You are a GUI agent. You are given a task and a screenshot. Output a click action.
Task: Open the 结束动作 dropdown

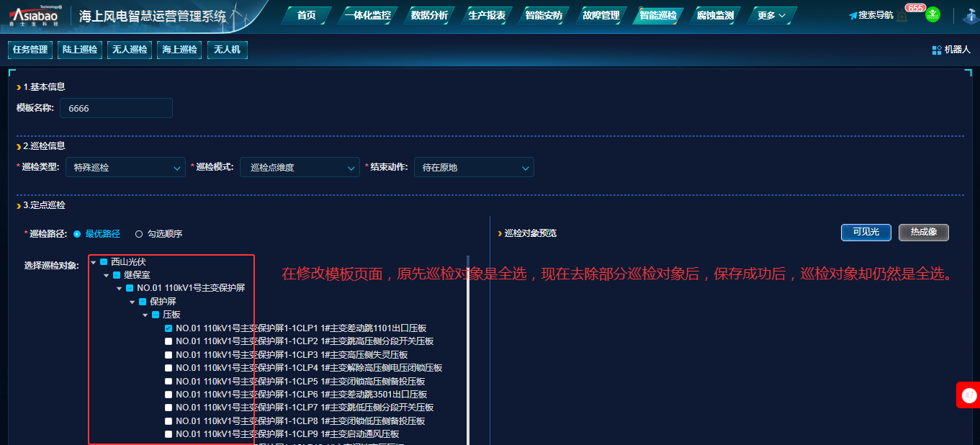coord(474,168)
